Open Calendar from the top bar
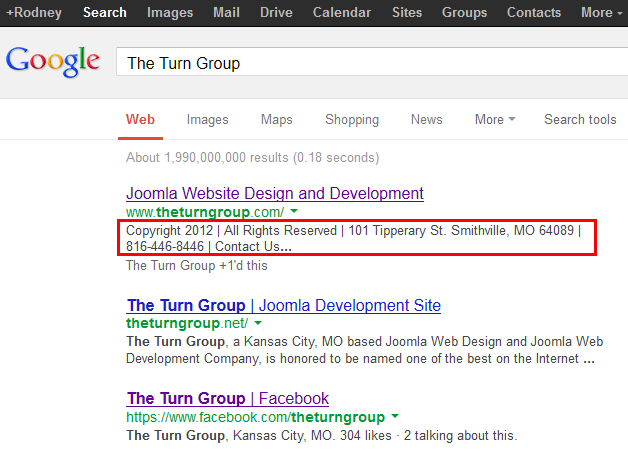This screenshot has height=452, width=628. (341, 12)
